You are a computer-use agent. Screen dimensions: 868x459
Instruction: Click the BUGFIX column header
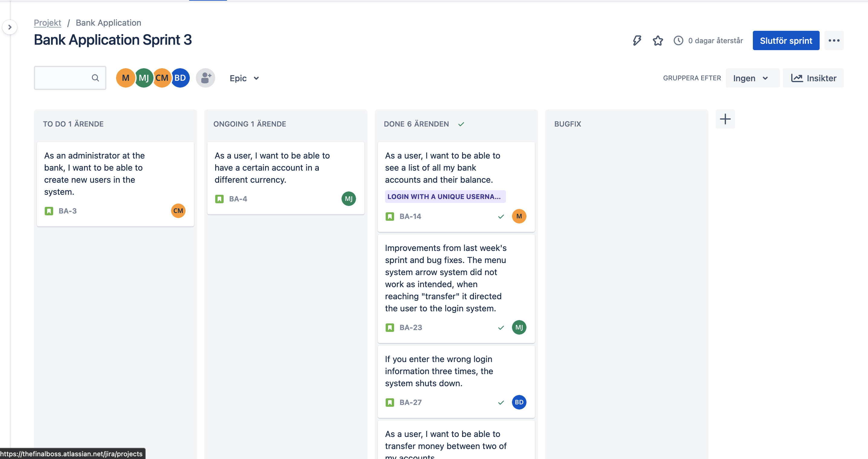click(568, 124)
